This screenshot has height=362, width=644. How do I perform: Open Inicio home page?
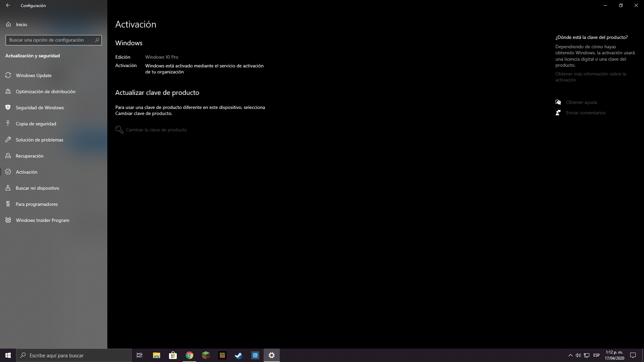click(x=21, y=24)
